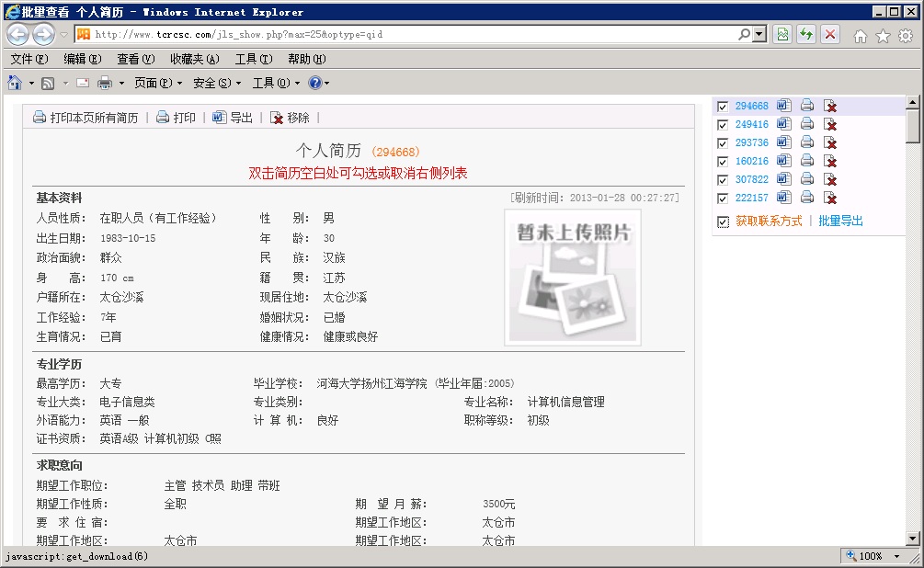Screen dimensions: 924x568
Task: Print resume 249416 using its printer icon
Action: [x=806, y=123]
